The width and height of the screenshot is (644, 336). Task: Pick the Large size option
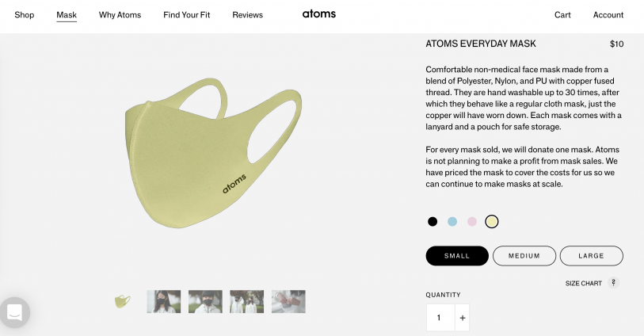(x=591, y=256)
